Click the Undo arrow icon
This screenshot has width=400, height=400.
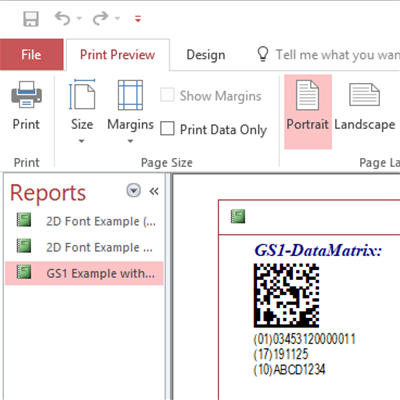click(63, 18)
